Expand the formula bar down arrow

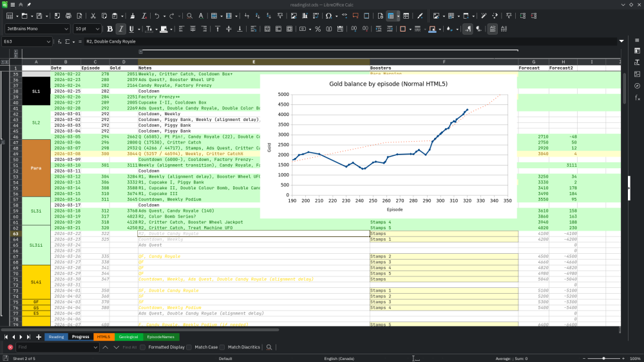coord(621,41)
